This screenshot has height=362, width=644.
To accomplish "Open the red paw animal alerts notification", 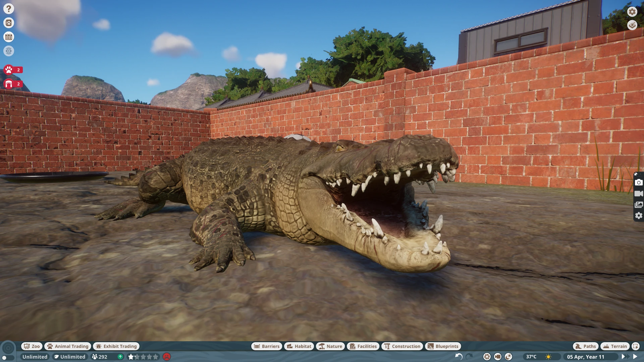I will pyautogui.click(x=13, y=70).
